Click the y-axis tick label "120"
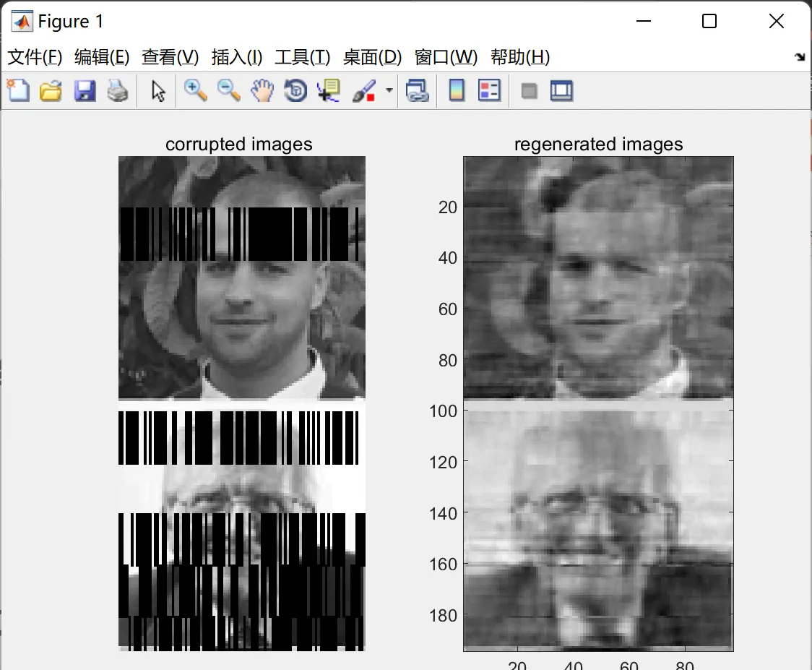This screenshot has width=812, height=670. click(x=444, y=463)
